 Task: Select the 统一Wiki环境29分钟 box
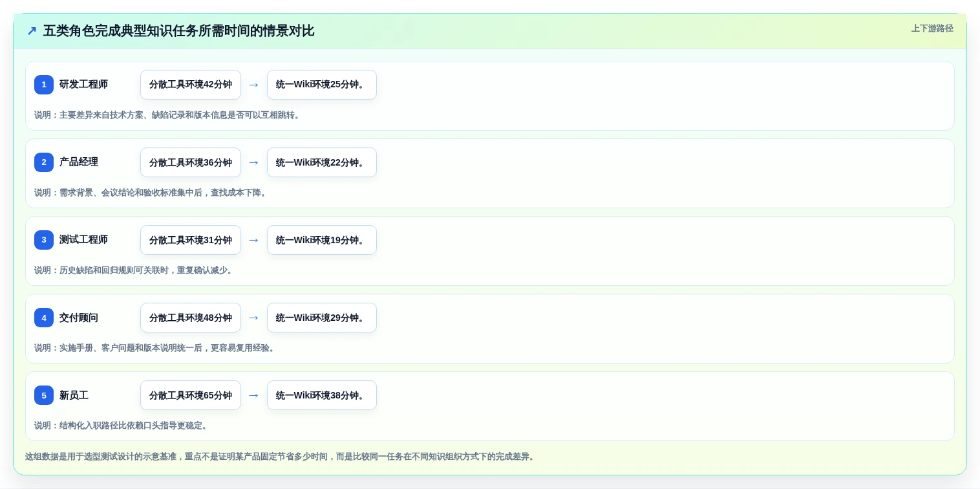322,318
